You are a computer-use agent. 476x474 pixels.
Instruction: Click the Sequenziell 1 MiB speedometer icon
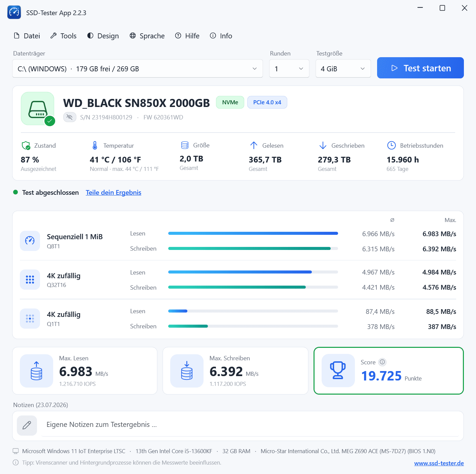click(30, 241)
